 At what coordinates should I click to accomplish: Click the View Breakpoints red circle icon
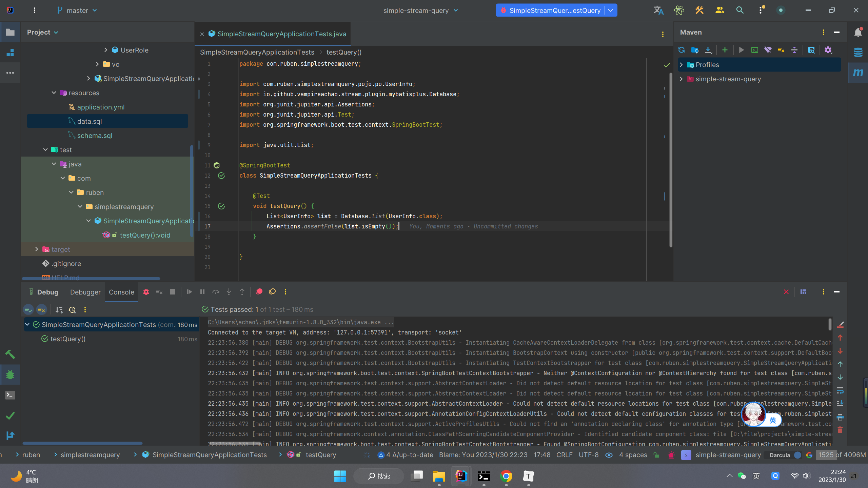click(x=259, y=292)
